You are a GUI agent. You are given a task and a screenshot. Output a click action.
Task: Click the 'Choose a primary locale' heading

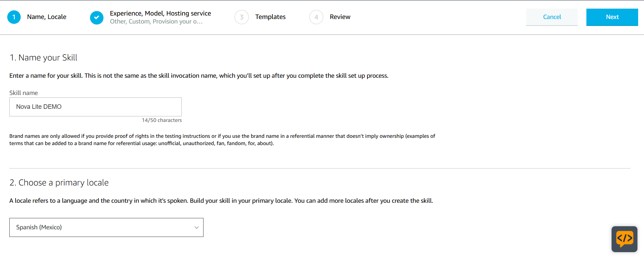[x=59, y=183]
